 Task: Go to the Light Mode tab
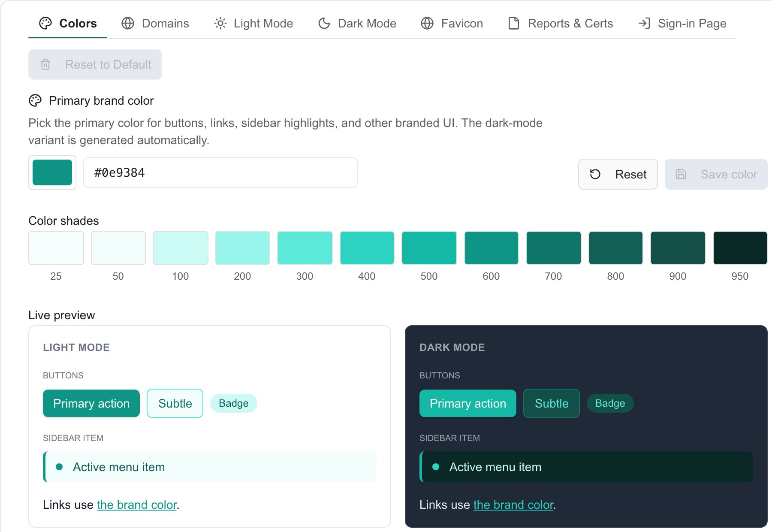tap(253, 23)
